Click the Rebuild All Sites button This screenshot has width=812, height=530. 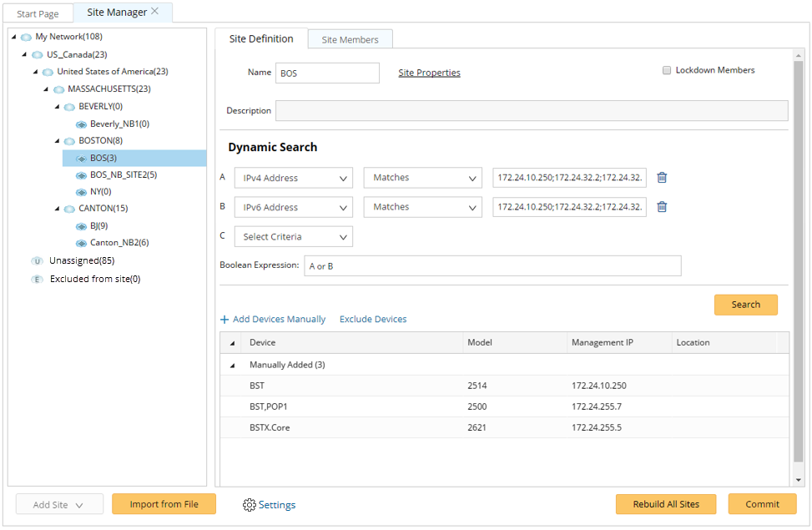pos(667,504)
